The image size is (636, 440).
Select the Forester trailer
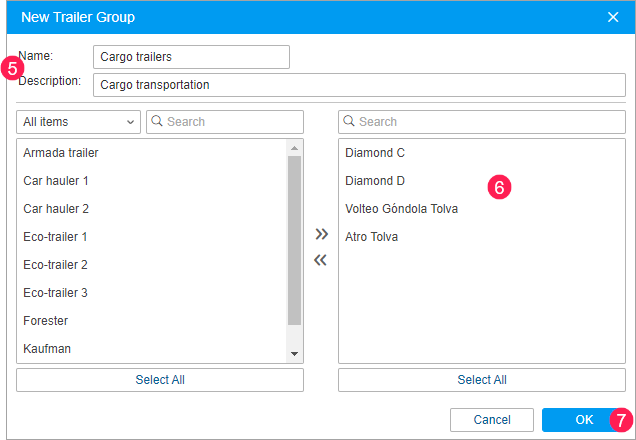[46, 321]
